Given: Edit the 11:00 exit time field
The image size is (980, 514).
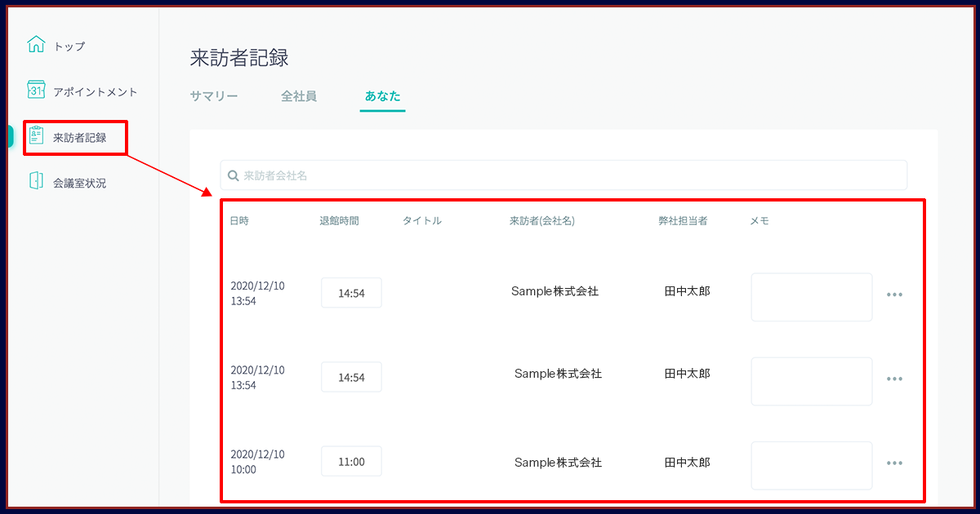Looking at the screenshot, I should coord(351,462).
